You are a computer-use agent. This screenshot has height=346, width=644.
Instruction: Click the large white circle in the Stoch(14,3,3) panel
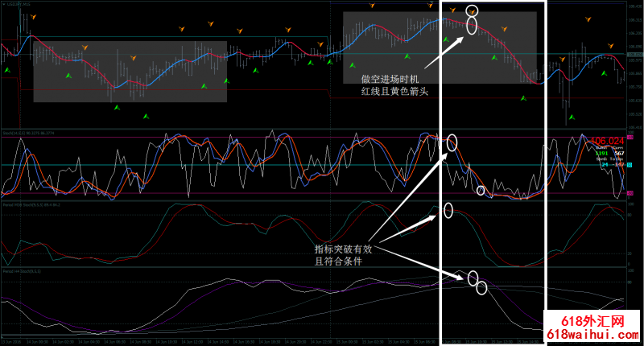click(452, 143)
